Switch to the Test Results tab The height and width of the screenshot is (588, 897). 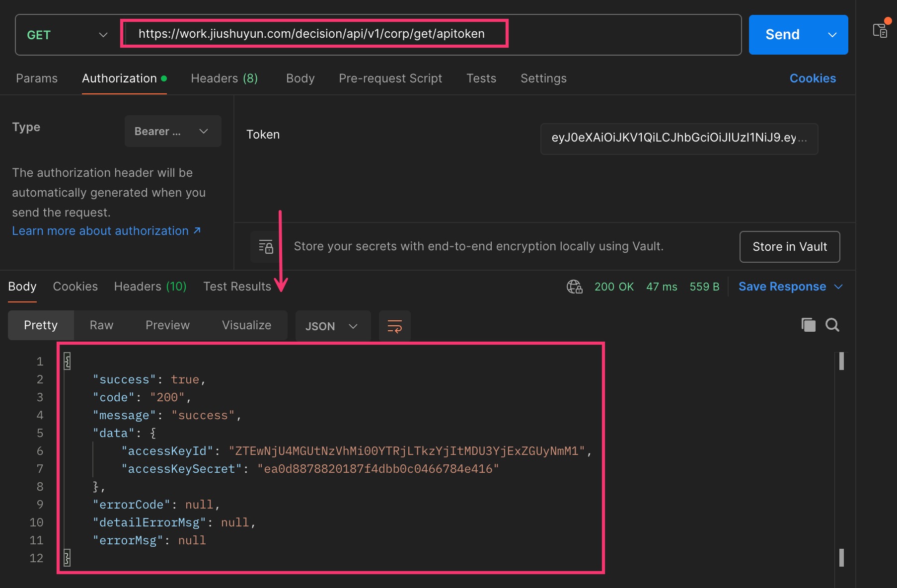(x=237, y=287)
